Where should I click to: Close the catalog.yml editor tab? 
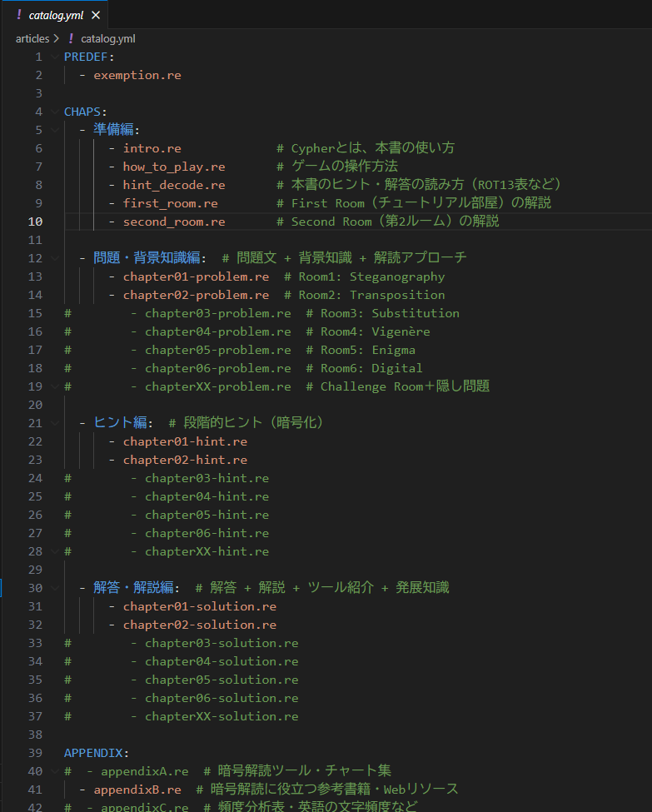pos(96,16)
